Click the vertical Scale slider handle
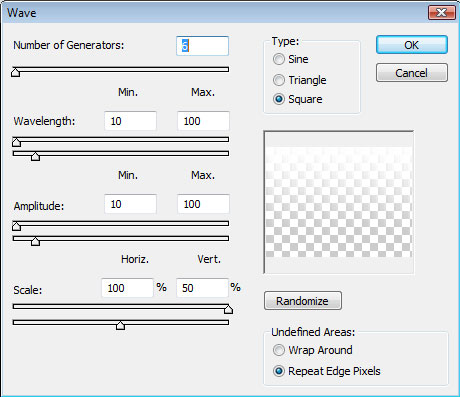The width and height of the screenshot is (460, 397). coord(120,325)
